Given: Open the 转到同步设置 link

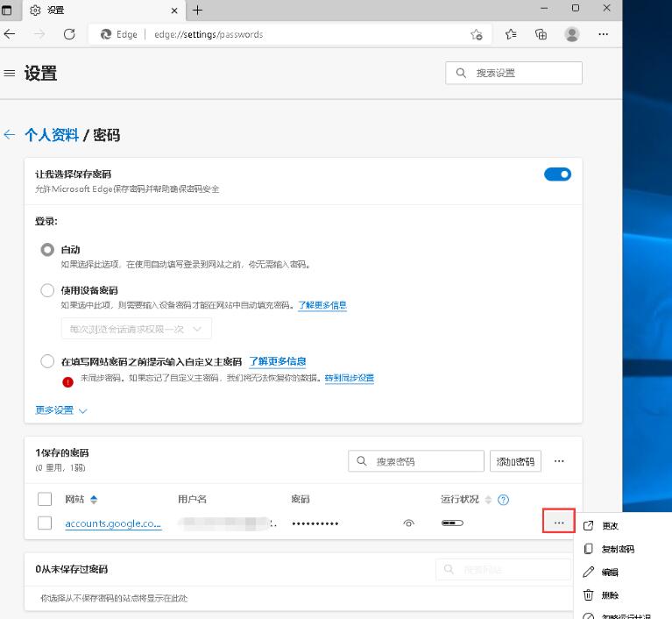Looking at the screenshot, I should 350,378.
